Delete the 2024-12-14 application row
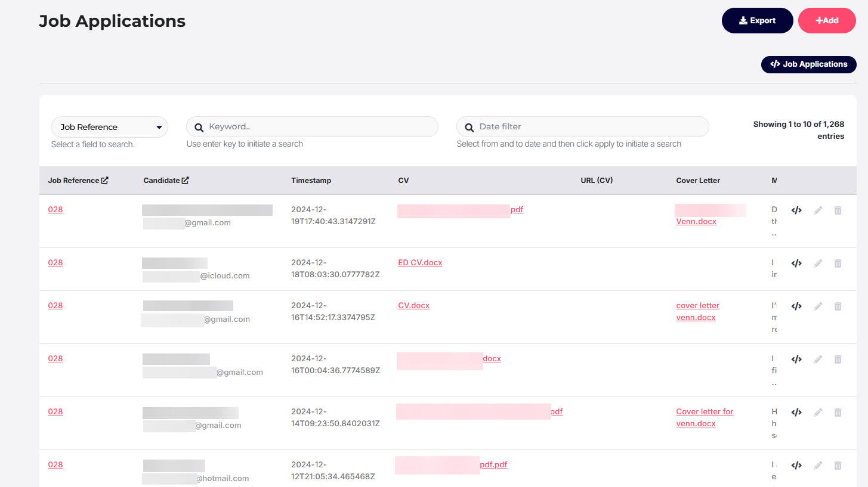Screen dimensions: 868x487 coord(838,412)
